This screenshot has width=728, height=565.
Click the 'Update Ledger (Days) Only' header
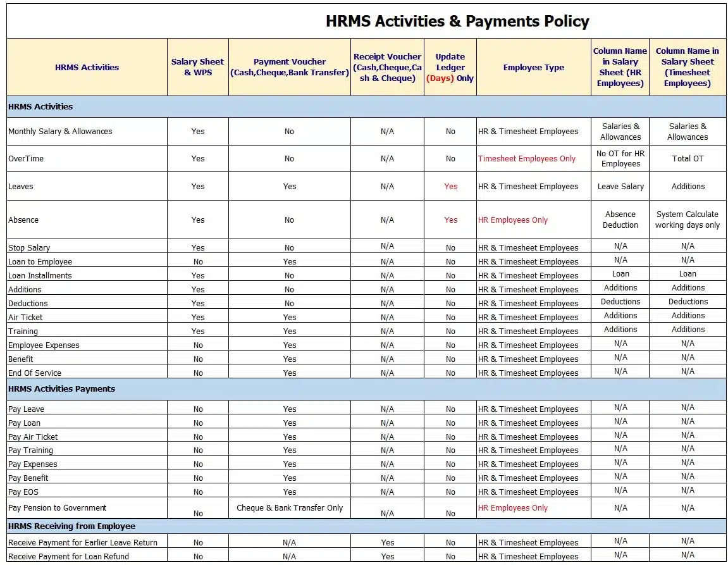click(x=450, y=67)
